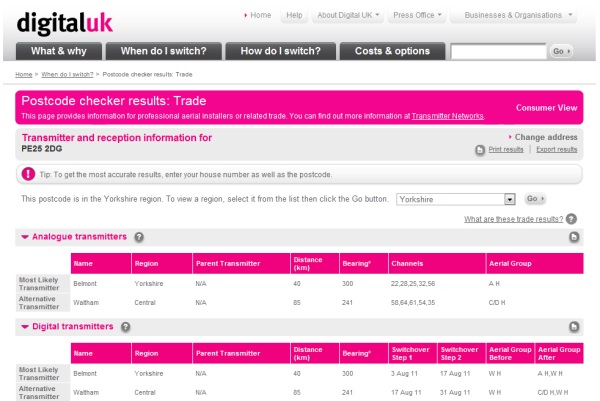Collapse the Digital transmitters section

[25, 327]
